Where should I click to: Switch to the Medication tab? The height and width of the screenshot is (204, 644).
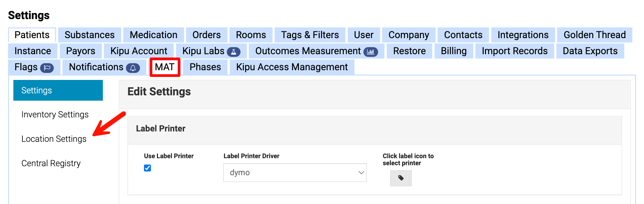pyautogui.click(x=153, y=35)
